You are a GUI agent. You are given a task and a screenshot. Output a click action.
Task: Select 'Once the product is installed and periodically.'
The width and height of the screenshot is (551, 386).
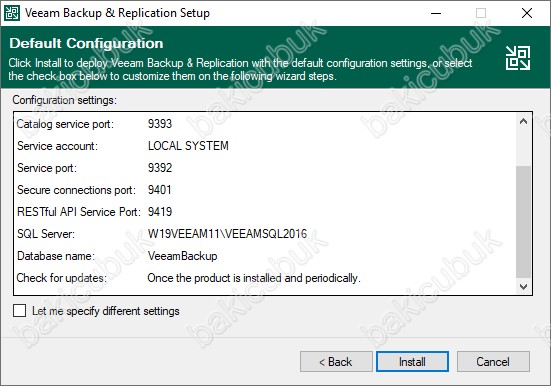[254, 278]
